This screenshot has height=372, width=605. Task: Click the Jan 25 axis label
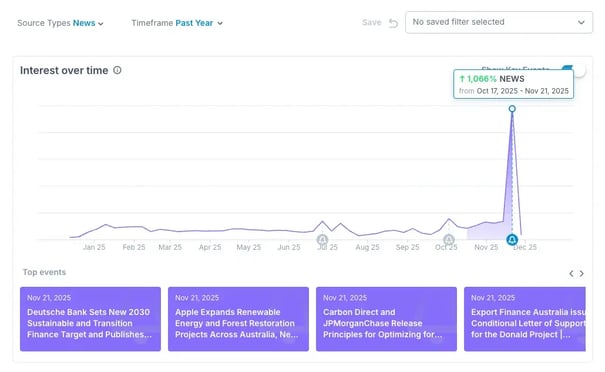[94, 247]
